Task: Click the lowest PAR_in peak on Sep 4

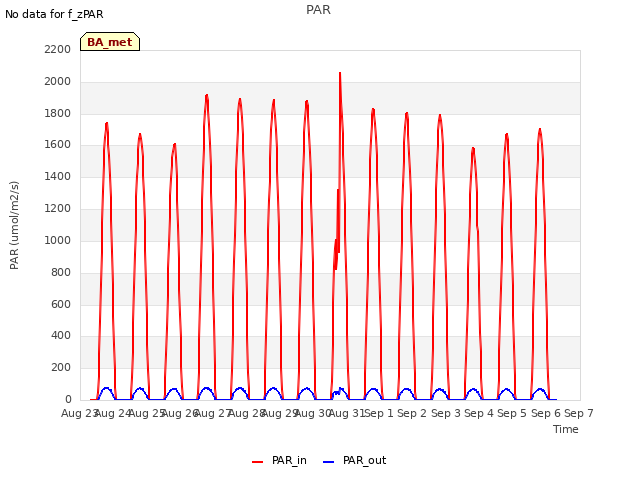Action: click(x=473, y=149)
